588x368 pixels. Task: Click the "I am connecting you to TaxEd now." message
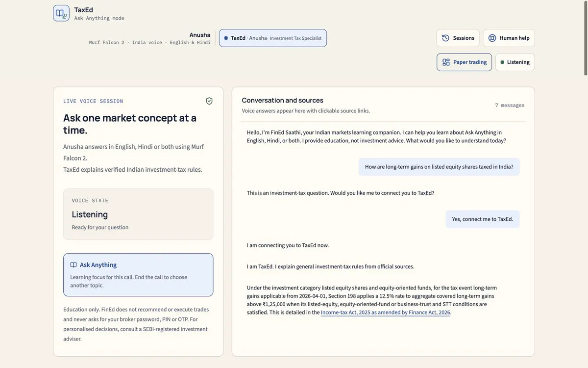point(288,245)
